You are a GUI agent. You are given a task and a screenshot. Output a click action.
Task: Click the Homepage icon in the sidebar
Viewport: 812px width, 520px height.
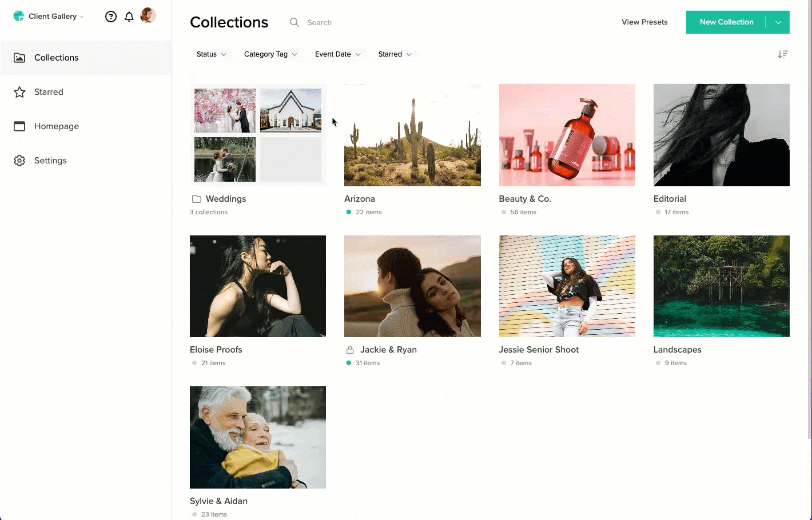coord(19,126)
